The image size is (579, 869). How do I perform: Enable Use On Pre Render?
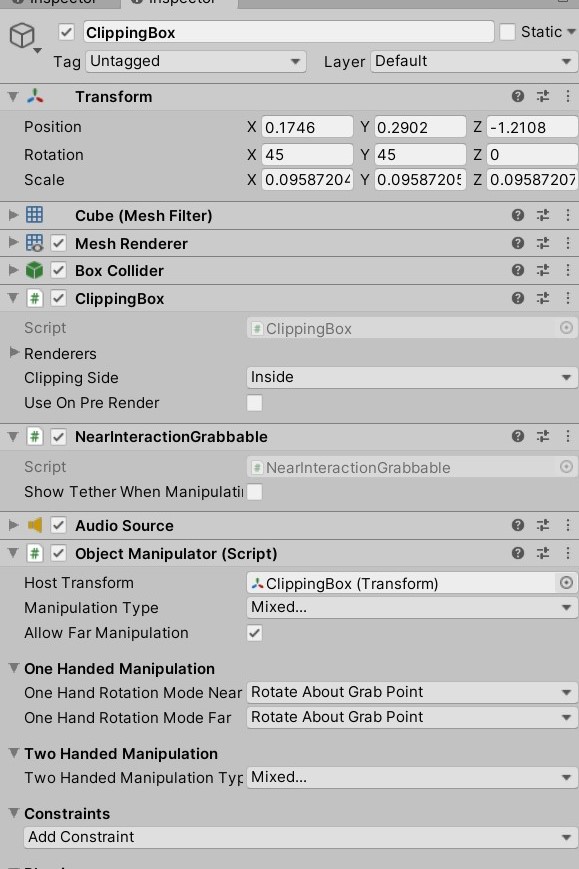click(x=254, y=403)
